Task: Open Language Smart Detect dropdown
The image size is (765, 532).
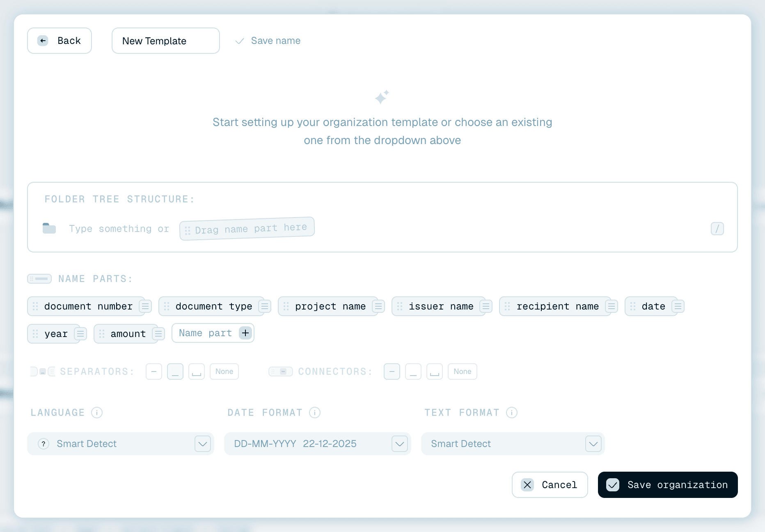Action: pos(121,444)
